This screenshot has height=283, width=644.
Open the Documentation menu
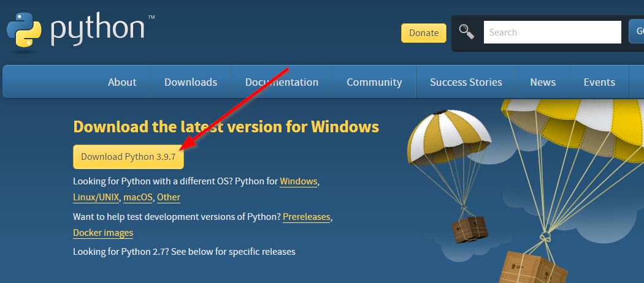282,82
